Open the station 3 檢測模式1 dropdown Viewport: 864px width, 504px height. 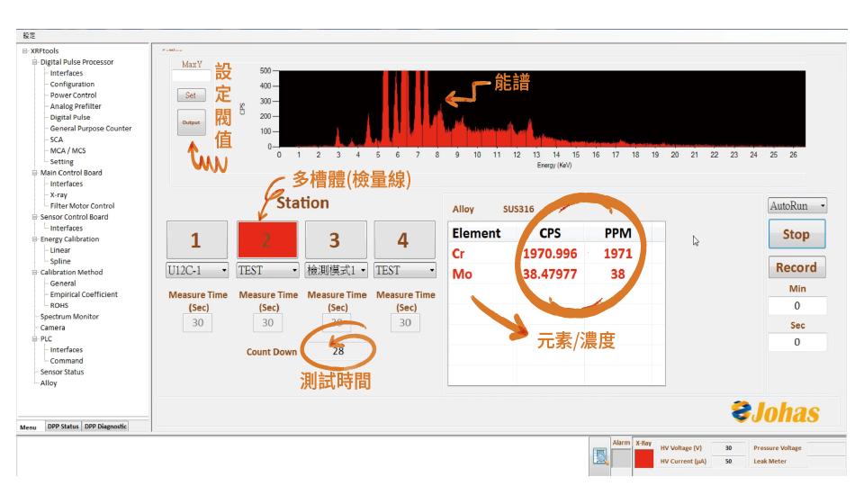[336, 270]
